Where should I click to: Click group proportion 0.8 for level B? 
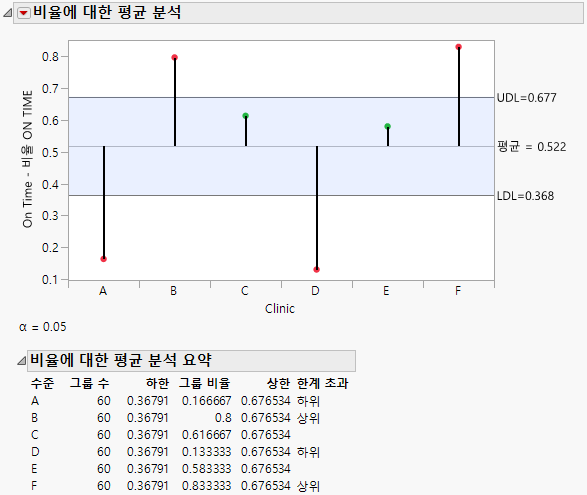tap(223, 418)
